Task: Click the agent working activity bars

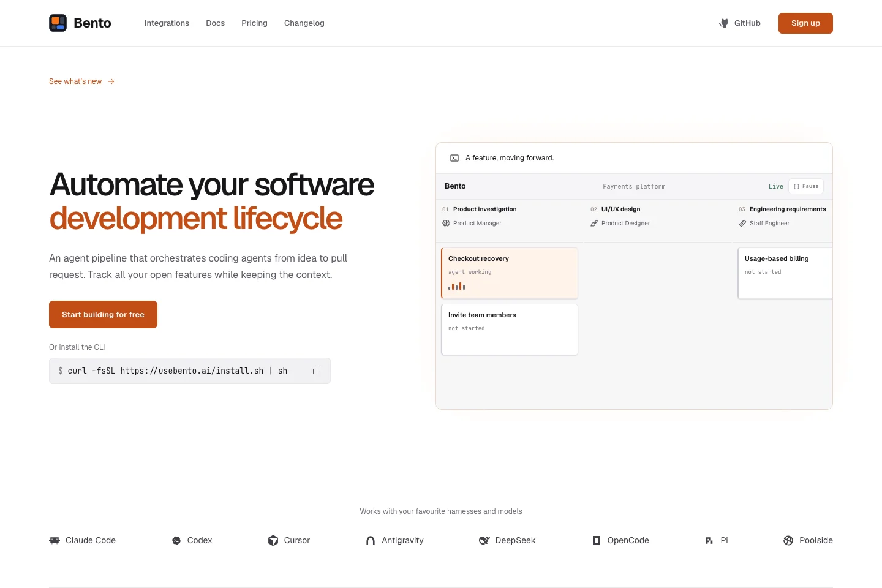Action: tap(457, 286)
